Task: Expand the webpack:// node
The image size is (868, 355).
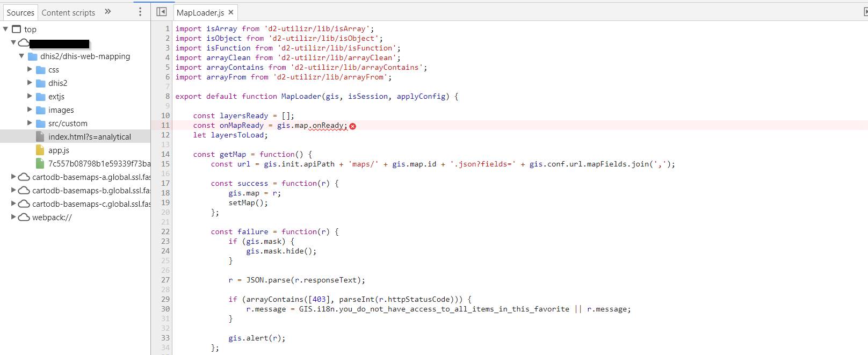Action: [x=13, y=217]
